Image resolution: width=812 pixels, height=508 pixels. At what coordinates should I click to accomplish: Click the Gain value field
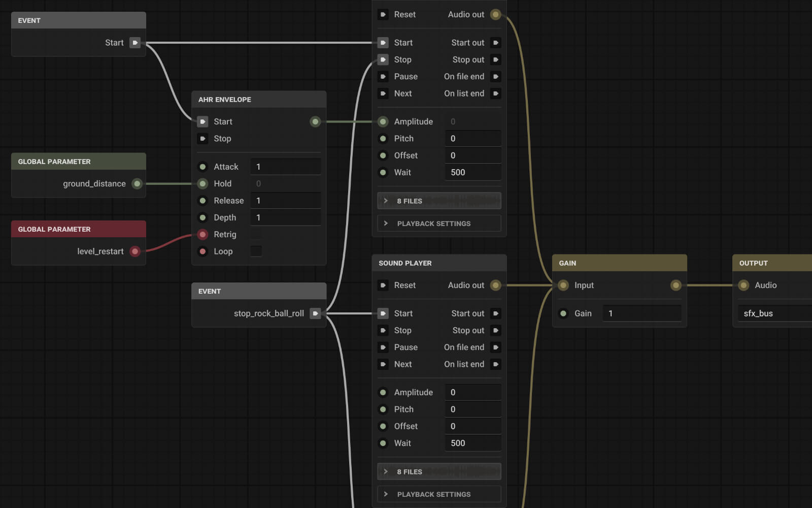pos(641,313)
